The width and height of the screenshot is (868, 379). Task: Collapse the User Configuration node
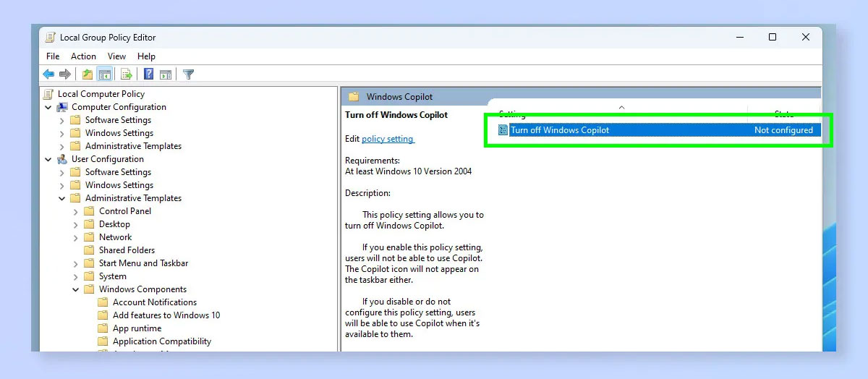tap(48, 159)
